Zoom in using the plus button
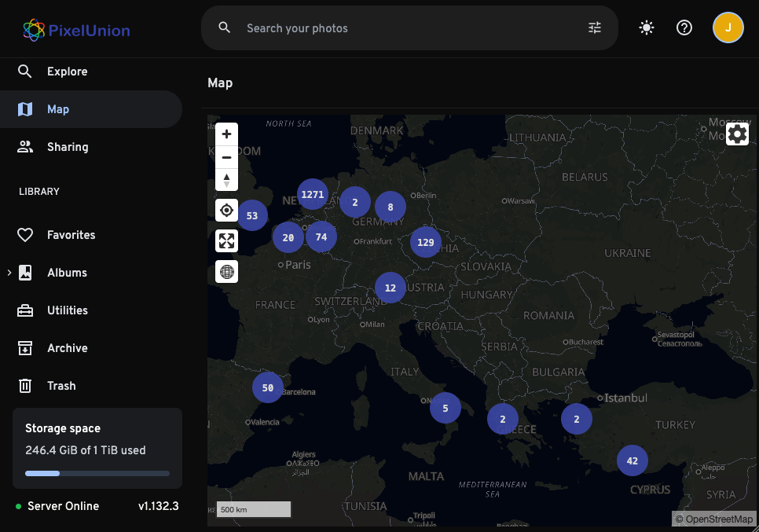759x532 pixels. pyautogui.click(x=226, y=134)
